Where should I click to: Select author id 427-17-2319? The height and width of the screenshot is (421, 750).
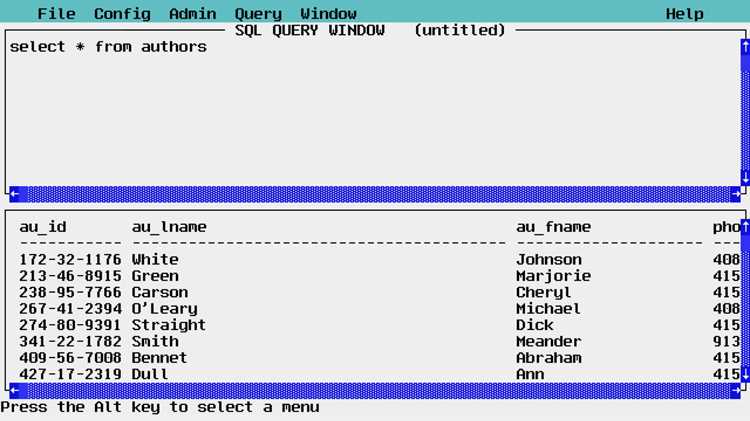click(70, 374)
